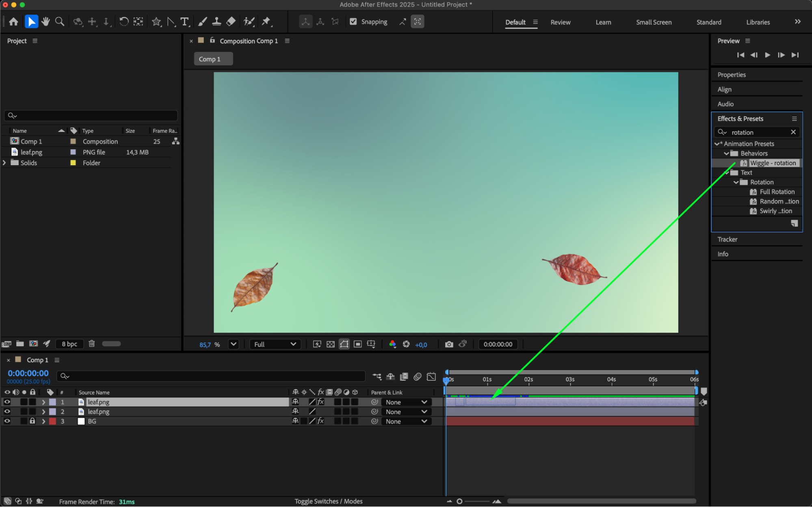Select the Type tool
Viewport: 812px width, 507px height.
[x=185, y=22]
